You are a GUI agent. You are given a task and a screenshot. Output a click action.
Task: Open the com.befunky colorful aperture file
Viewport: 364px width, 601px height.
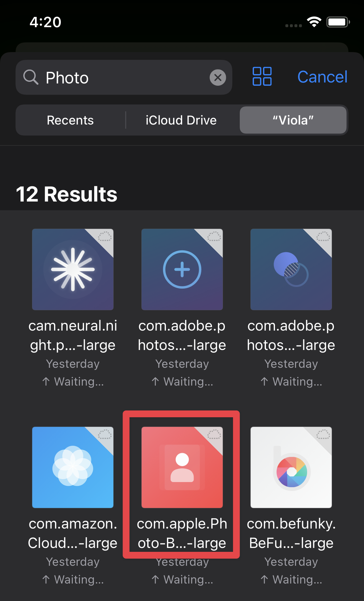point(291,467)
